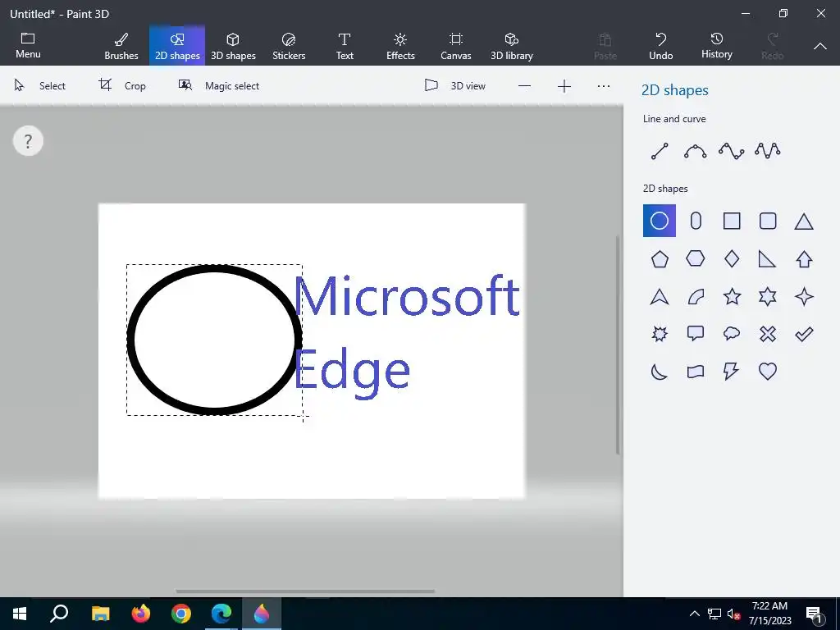Pick the Six-point star shape
This screenshot has width=840, height=630.
(768, 296)
